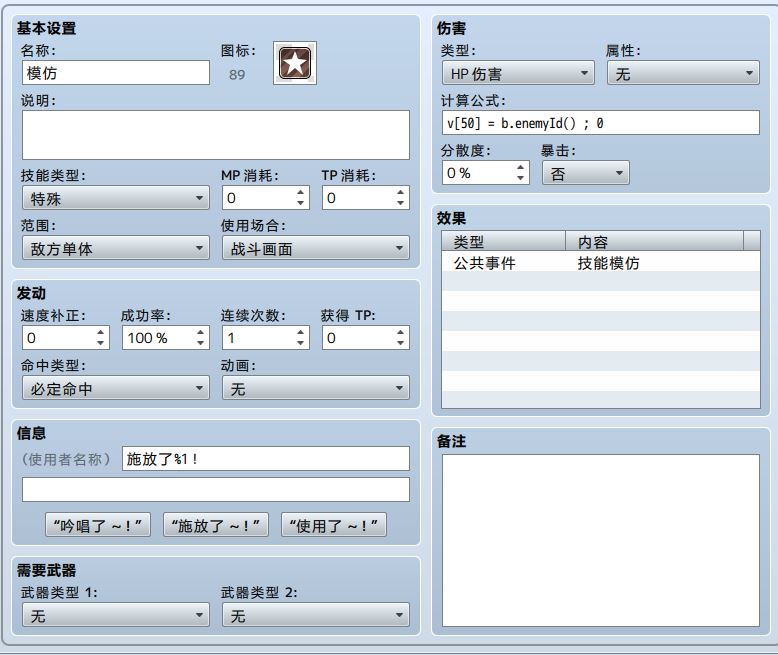Image resolution: width=778 pixels, height=655 pixels.
Task: Click the 名称 field containing 模仿
Action: point(116,73)
